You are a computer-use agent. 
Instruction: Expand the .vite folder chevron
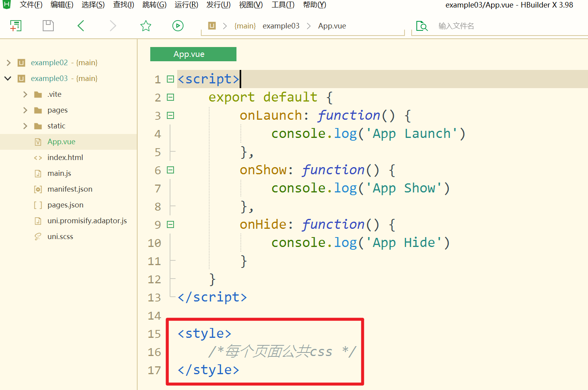click(x=25, y=94)
